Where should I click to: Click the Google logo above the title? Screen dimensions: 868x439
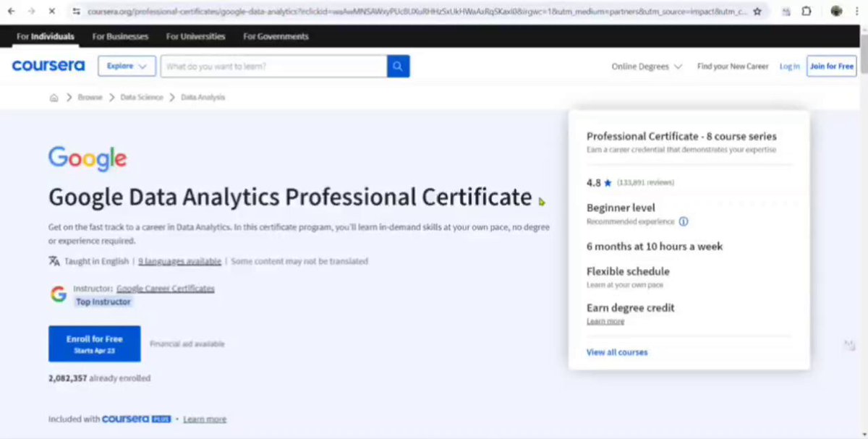pos(88,159)
